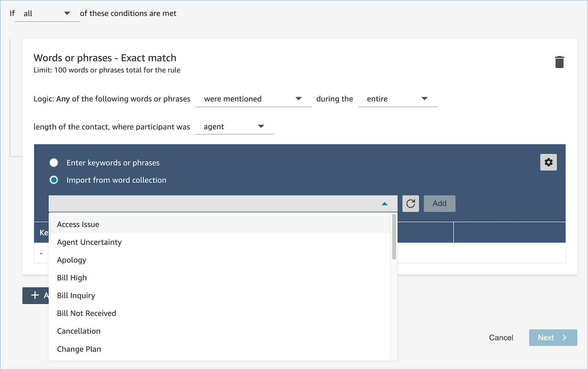The width and height of the screenshot is (588, 370).
Task: Click Cancel
Action: point(501,338)
